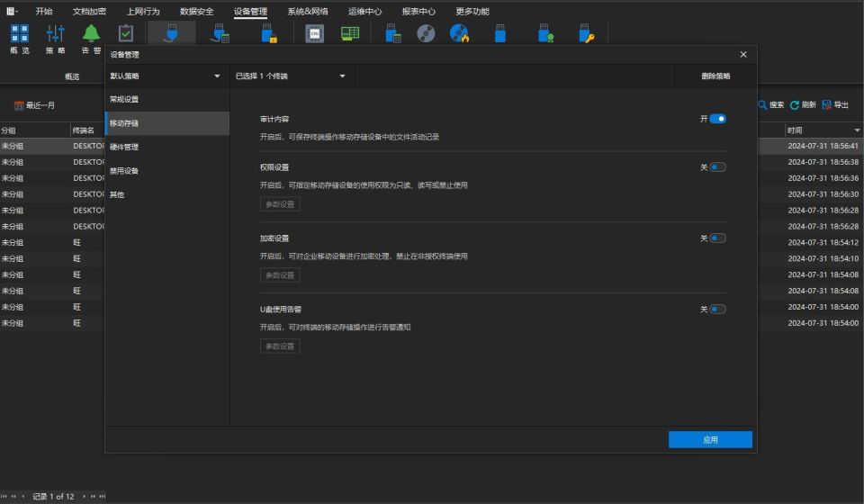Click the clipboard checkmark toolbar icon
Screen dimensions: 864x504
(x=126, y=33)
